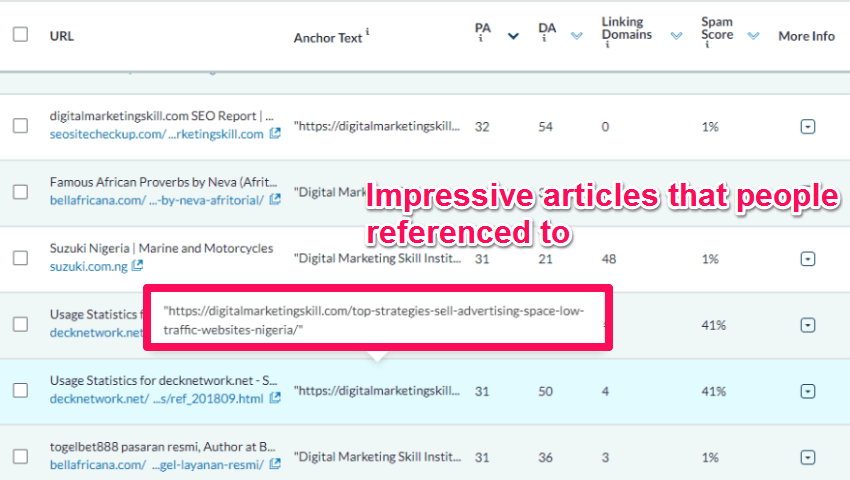Click the Anchor Text column header
The width and height of the screenshot is (850, 480).
coord(327,38)
